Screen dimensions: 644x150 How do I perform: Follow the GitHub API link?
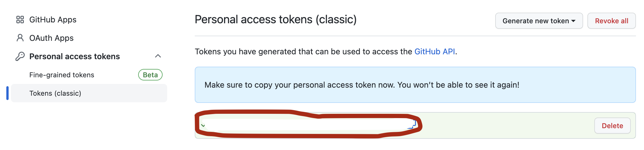tap(435, 51)
